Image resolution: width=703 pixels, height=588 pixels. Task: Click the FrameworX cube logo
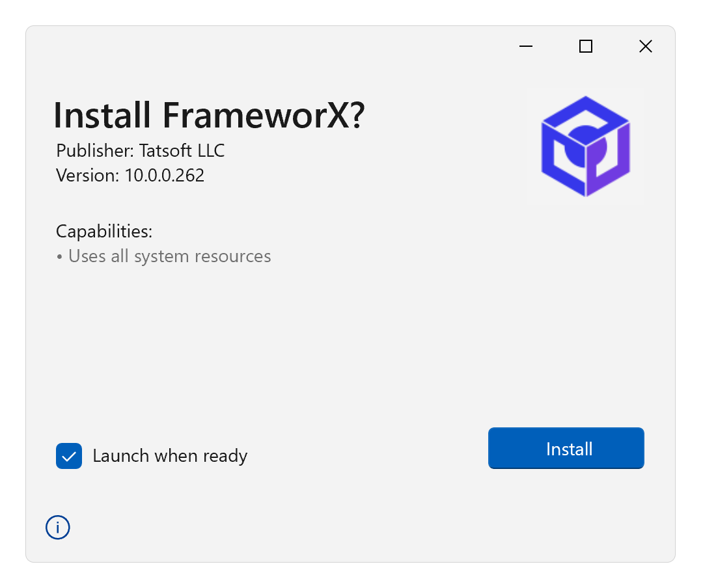click(586, 146)
